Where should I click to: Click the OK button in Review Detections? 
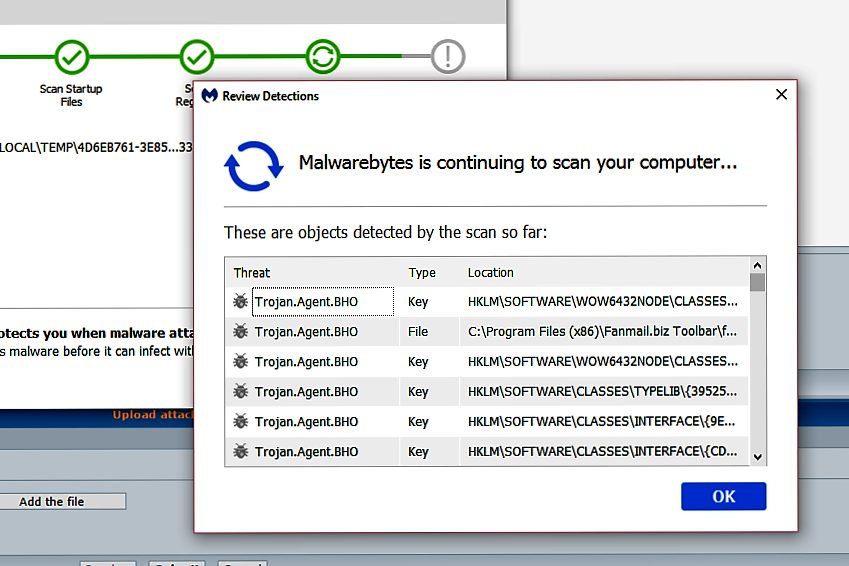click(x=723, y=496)
